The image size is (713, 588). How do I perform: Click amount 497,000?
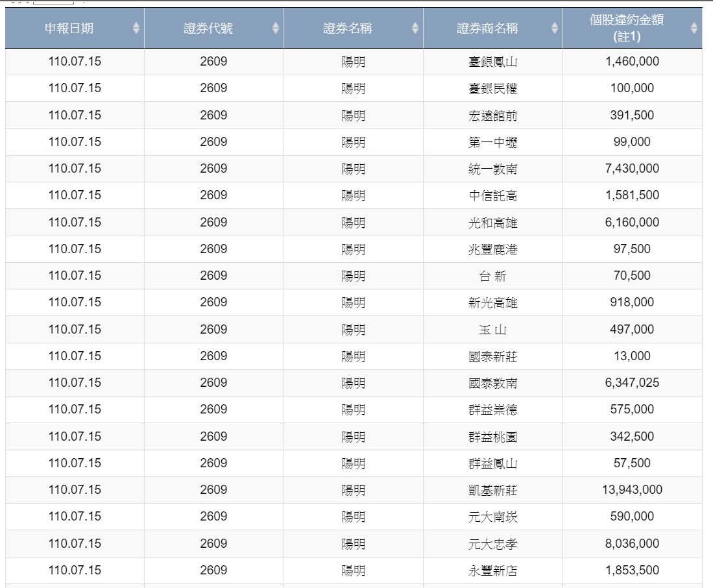click(x=632, y=329)
